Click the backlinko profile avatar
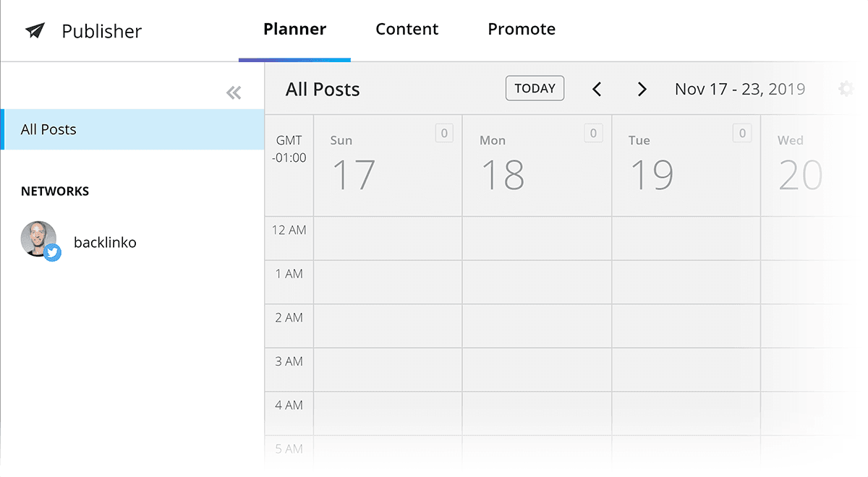 tap(38, 239)
